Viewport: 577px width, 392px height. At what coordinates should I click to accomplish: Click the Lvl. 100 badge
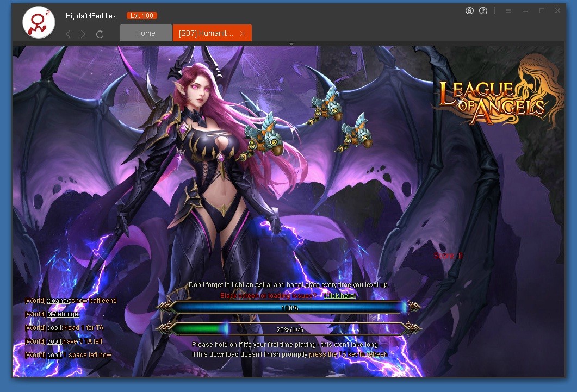pos(141,16)
